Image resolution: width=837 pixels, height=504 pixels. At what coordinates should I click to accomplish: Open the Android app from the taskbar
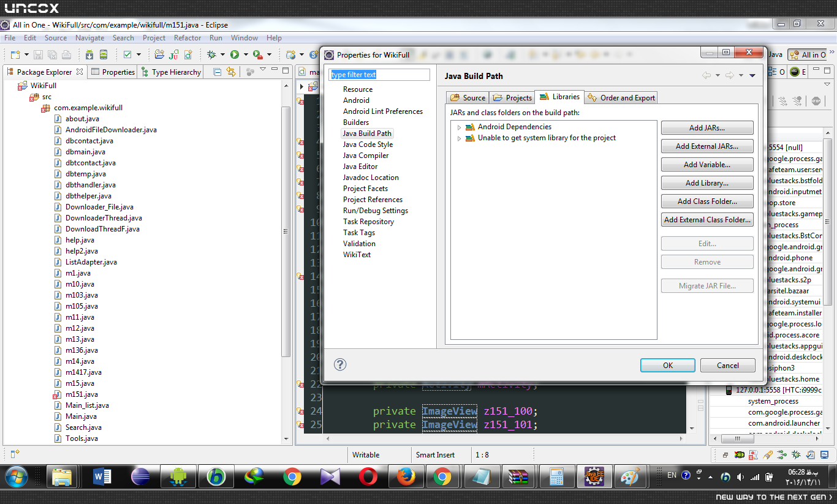pos(178,476)
